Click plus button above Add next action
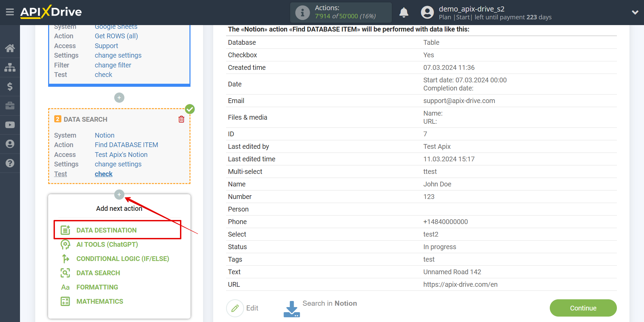The image size is (644, 322). (119, 195)
